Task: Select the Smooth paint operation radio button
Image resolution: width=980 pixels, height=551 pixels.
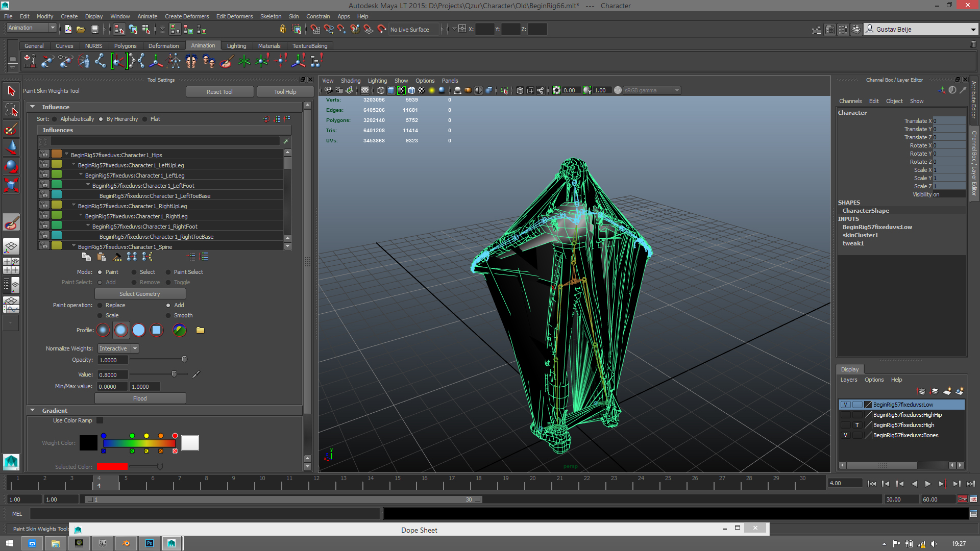Action: tap(168, 315)
